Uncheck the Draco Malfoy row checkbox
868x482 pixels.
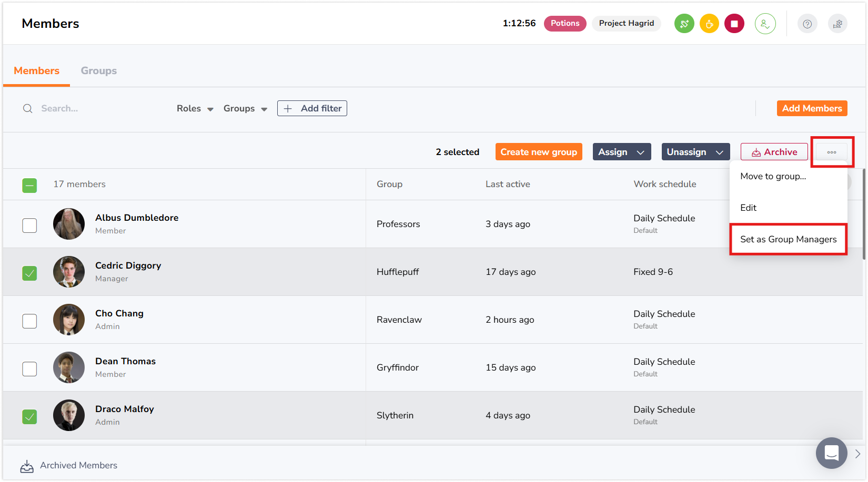[x=29, y=417]
